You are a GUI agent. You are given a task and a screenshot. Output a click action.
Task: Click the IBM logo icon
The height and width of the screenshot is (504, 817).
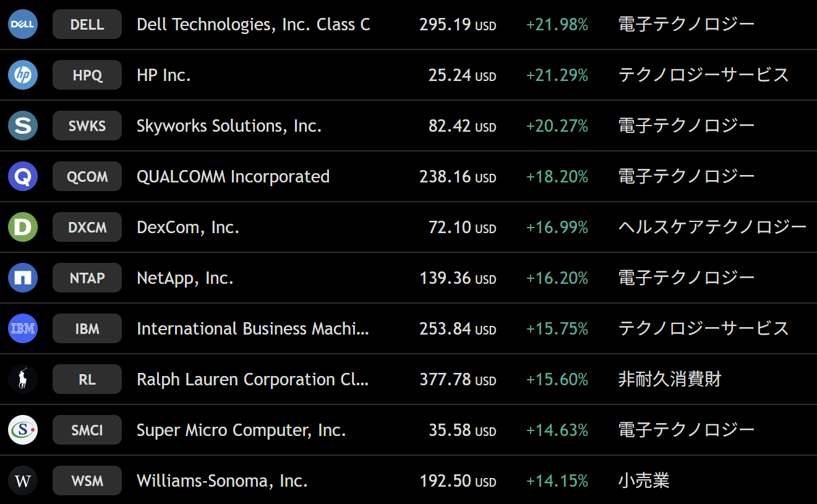23,329
